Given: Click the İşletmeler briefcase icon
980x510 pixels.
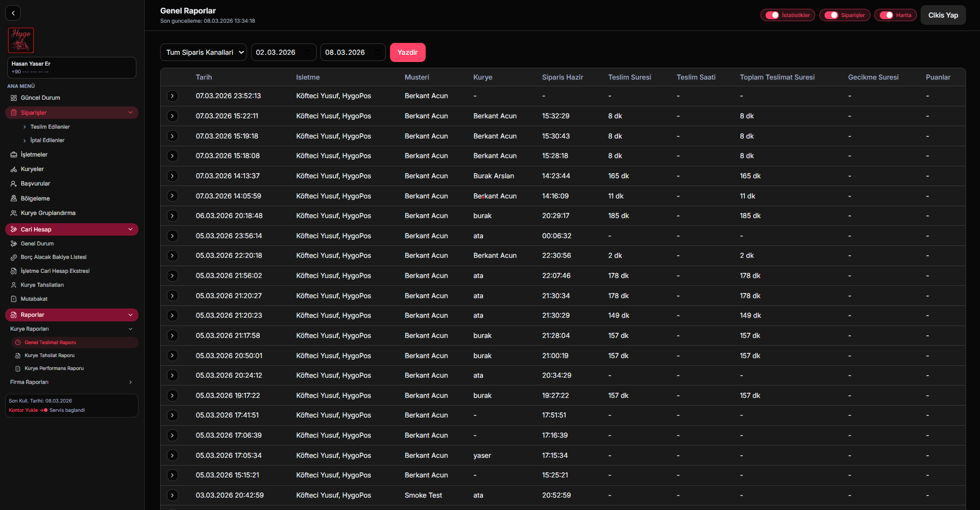Looking at the screenshot, I should (14, 154).
